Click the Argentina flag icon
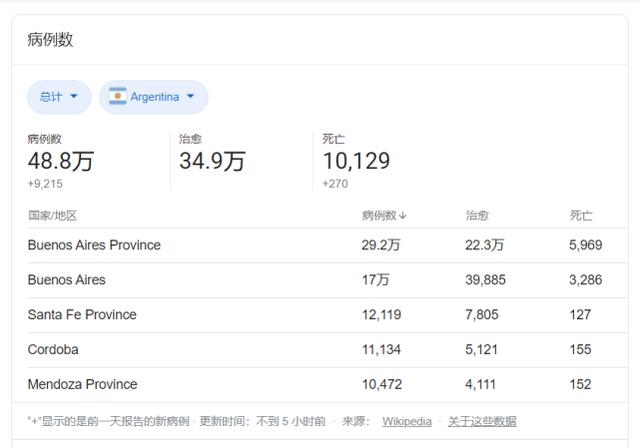Image resolution: width=640 pixels, height=448 pixels. [x=118, y=97]
